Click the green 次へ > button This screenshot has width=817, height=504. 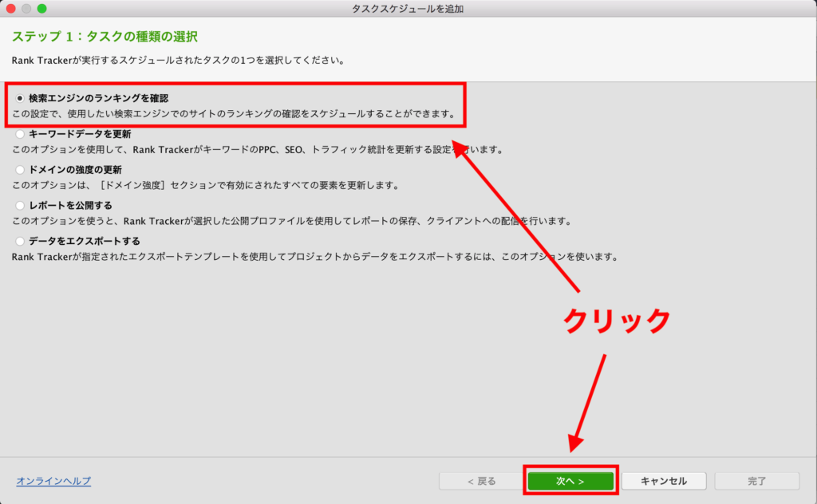570,481
